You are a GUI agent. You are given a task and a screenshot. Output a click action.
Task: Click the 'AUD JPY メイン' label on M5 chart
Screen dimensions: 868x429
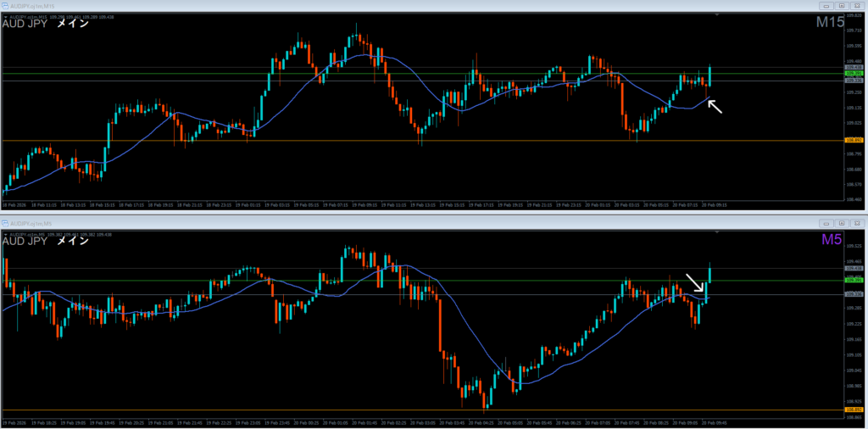point(46,241)
